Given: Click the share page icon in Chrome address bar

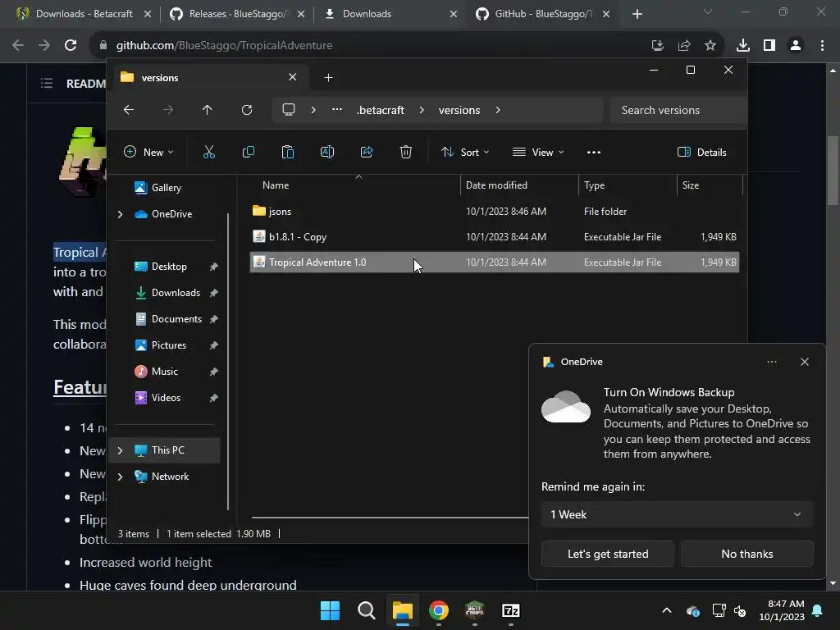Looking at the screenshot, I should (684, 45).
